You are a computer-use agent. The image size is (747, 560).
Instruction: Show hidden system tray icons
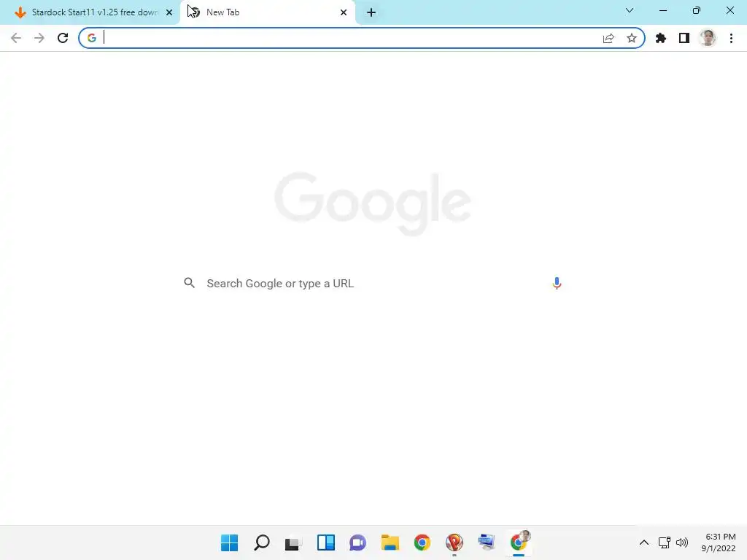click(643, 542)
